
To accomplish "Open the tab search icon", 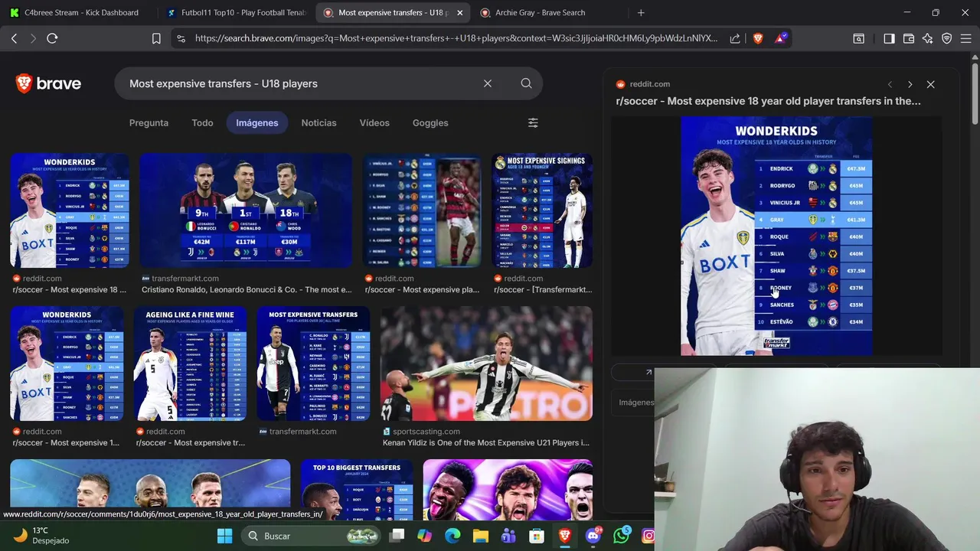I will [859, 38].
